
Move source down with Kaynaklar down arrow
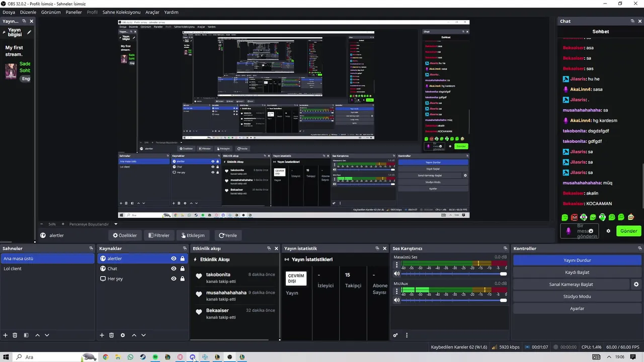[143, 335]
